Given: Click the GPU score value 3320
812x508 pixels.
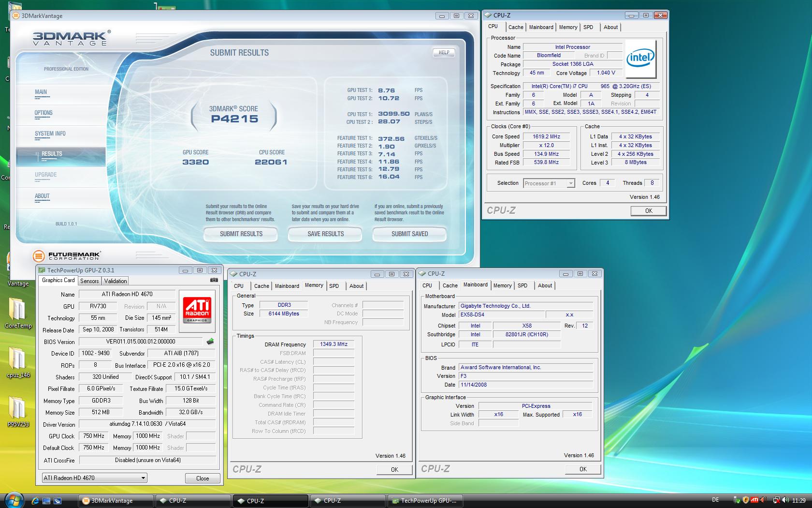Looking at the screenshot, I should tap(195, 162).
